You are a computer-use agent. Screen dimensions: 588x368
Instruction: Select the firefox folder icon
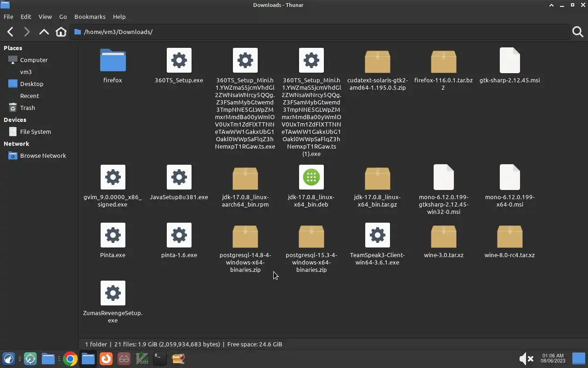click(113, 60)
